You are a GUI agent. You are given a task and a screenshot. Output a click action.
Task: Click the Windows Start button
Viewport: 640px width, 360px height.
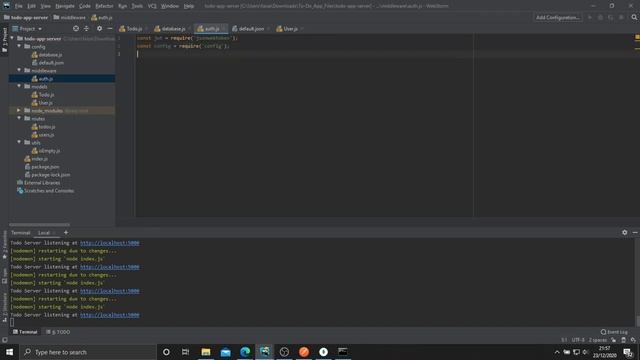point(9,352)
